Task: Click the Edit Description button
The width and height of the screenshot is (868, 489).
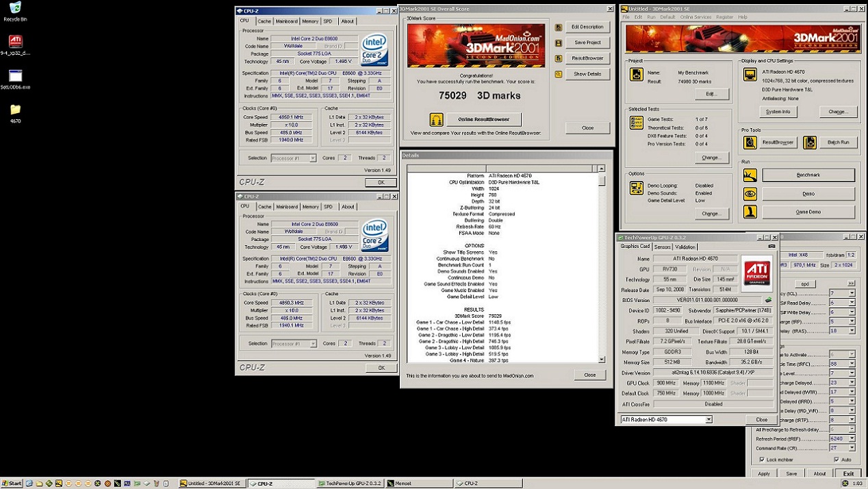Action: coord(587,27)
